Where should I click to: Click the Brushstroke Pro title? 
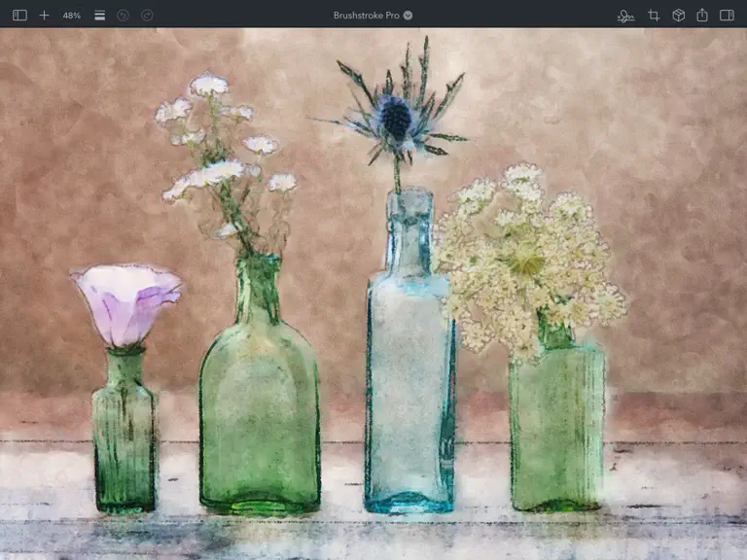pos(367,16)
